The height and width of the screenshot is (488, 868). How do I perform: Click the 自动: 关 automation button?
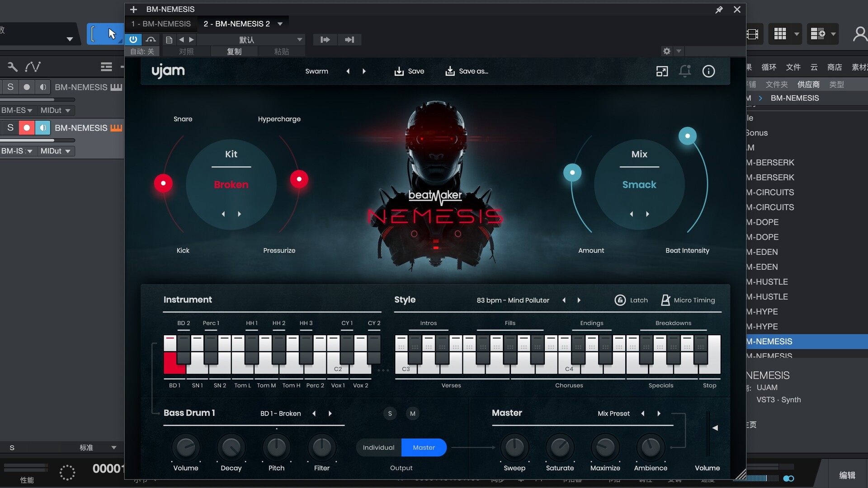click(142, 52)
